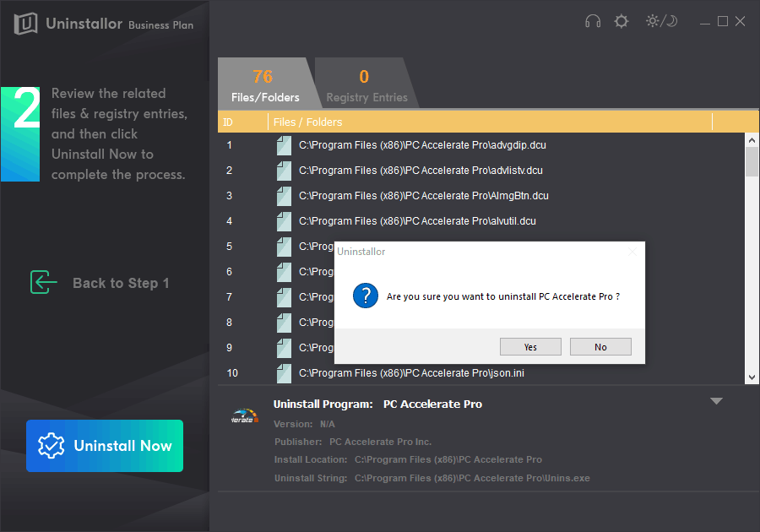Click file icon for advgdip.dcu
Screen dimensions: 760x532
point(284,145)
